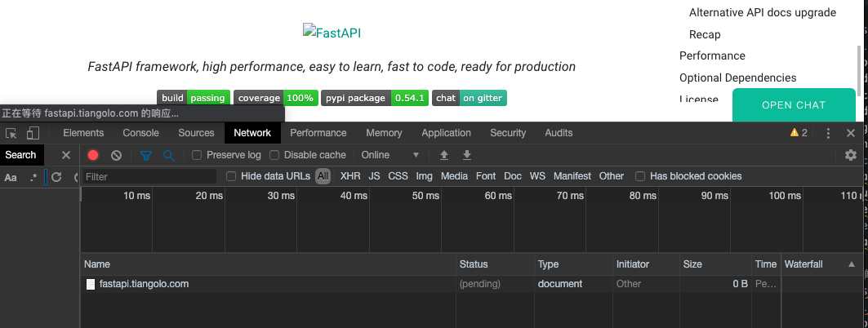Activate the inspect element picker icon

coord(11,133)
